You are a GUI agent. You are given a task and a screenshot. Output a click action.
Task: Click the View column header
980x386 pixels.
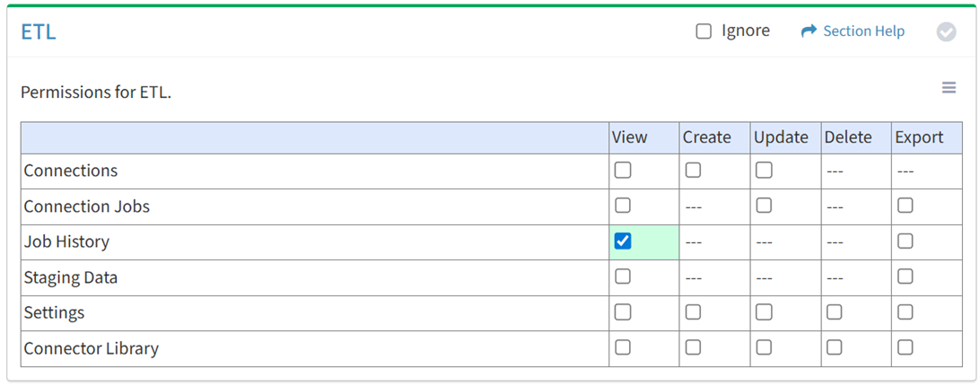[x=630, y=137]
